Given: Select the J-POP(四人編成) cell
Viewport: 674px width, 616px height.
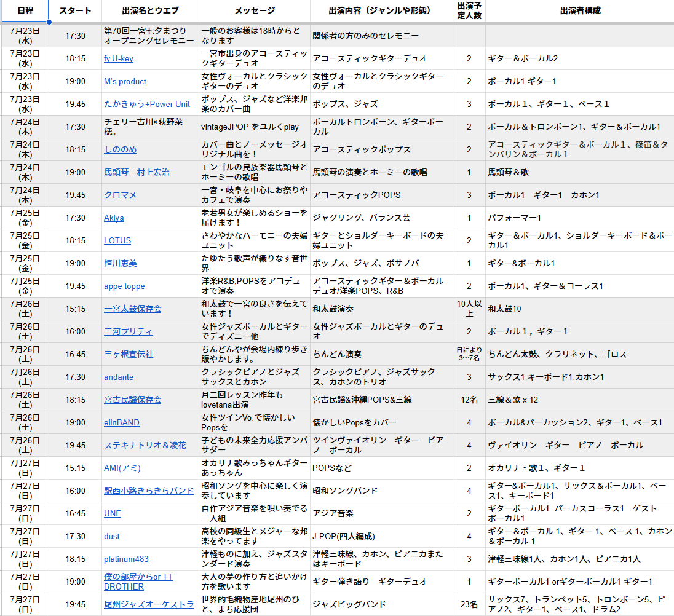Looking at the screenshot, I should pyautogui.click(x=381, y=537).
